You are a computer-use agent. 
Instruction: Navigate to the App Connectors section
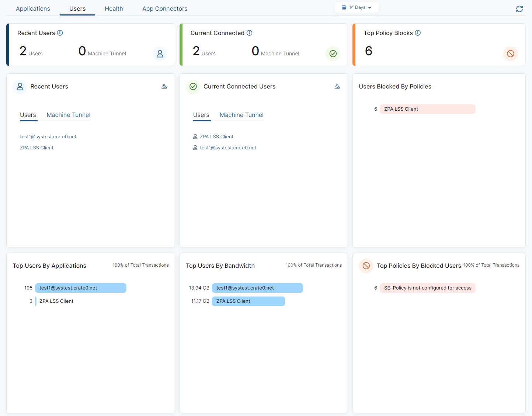[165, 8]
